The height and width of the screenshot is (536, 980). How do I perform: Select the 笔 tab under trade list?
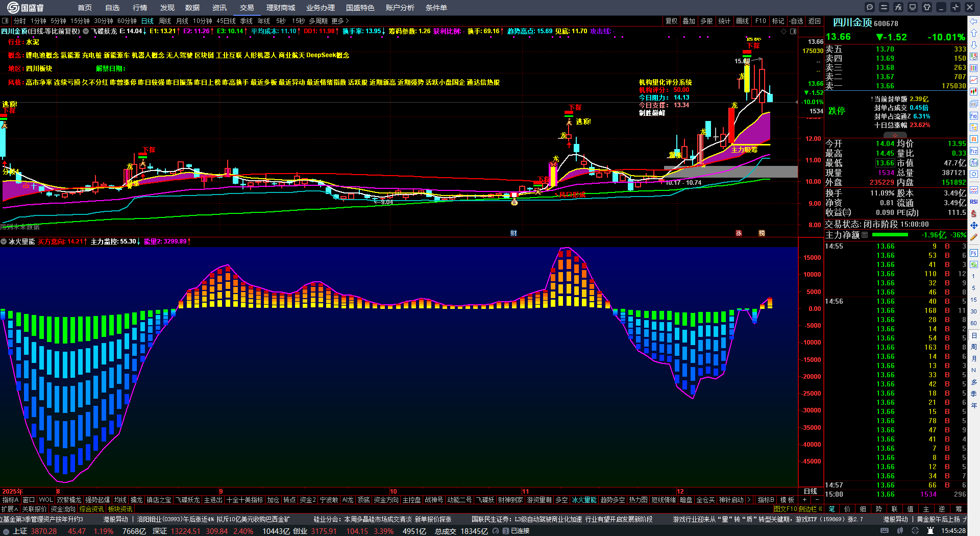[x=832, y=509]
